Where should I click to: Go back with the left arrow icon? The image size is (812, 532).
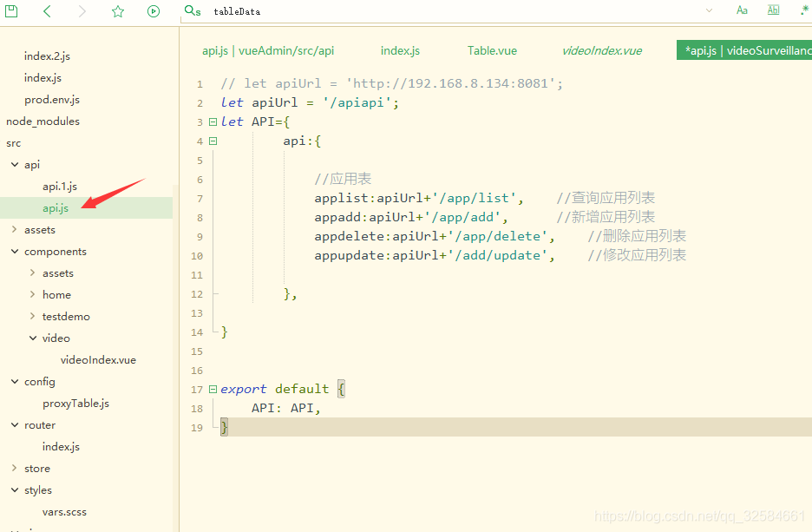click(x=47, y=11)
